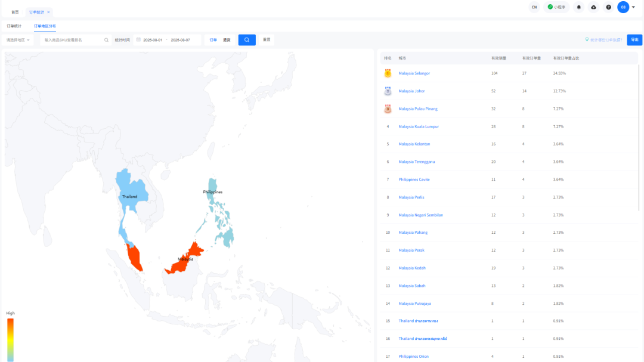Screen dimensions: 644x362
Task: Switch to the 订单统计 sub-tab
Action: click(x=14, y=26)
